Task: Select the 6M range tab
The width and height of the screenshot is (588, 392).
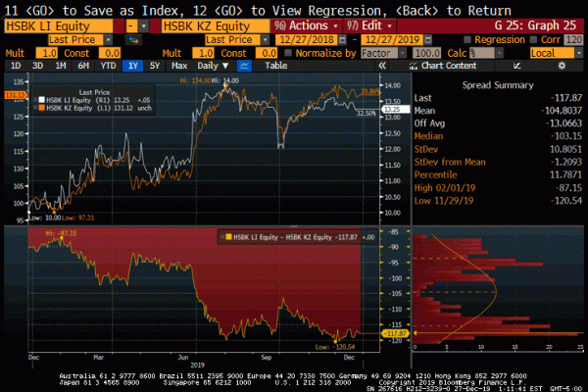Action: point(83,66)
